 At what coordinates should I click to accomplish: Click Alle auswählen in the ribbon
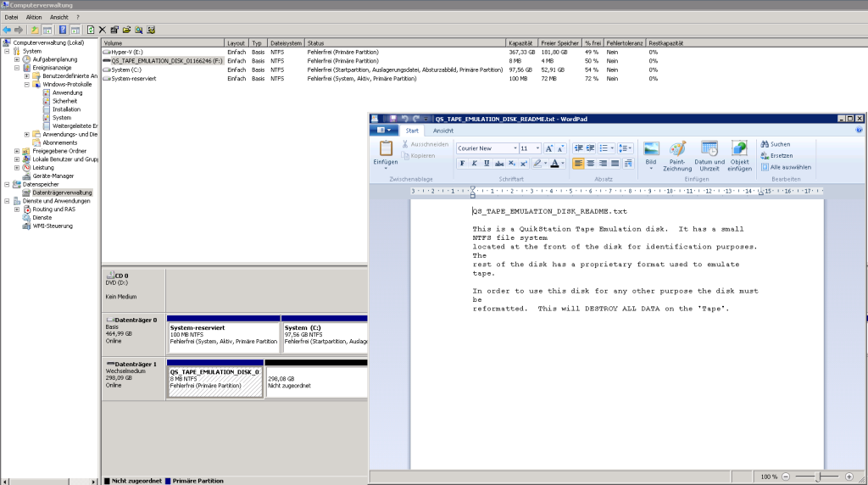[x=786, y=167]
